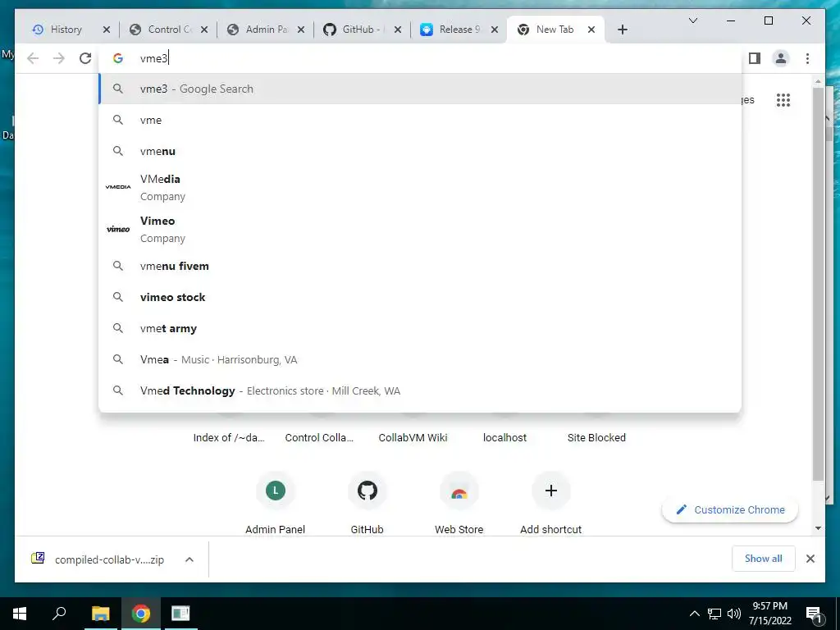Viewport: 840px width, 630px height.
Task: Open the Admin Panel shortcut
Action: (x=276, y=503)
